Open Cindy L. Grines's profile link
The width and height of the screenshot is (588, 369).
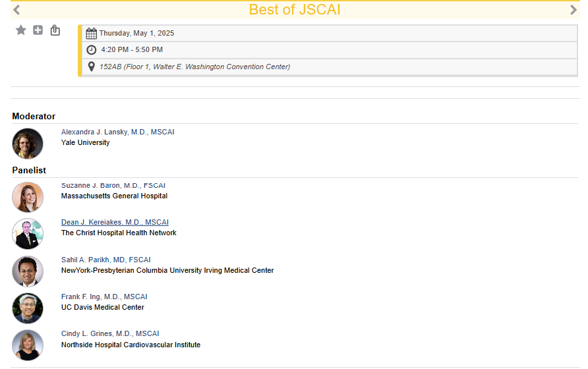[x=110, y=333]
